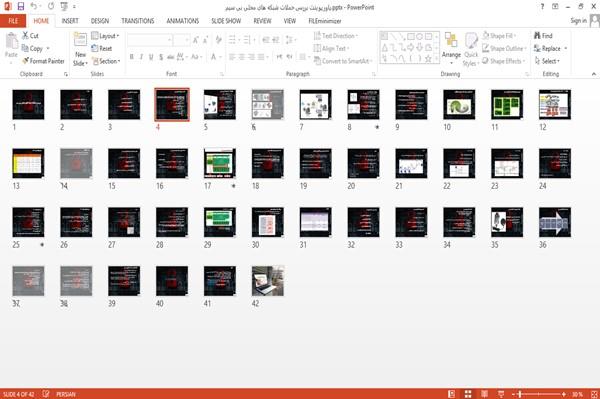
Task: Click Fit slide to window icon
Action: [594, 394]
